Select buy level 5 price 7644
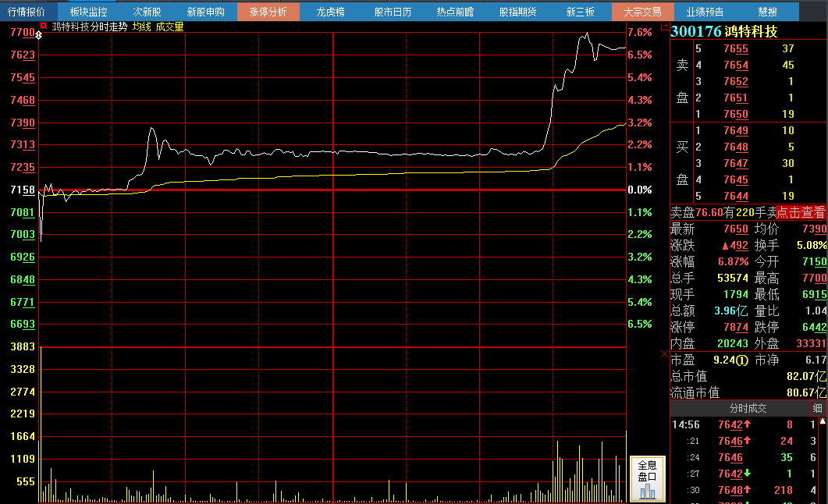This screenshot has width=828, height=504. click(736, 196)
